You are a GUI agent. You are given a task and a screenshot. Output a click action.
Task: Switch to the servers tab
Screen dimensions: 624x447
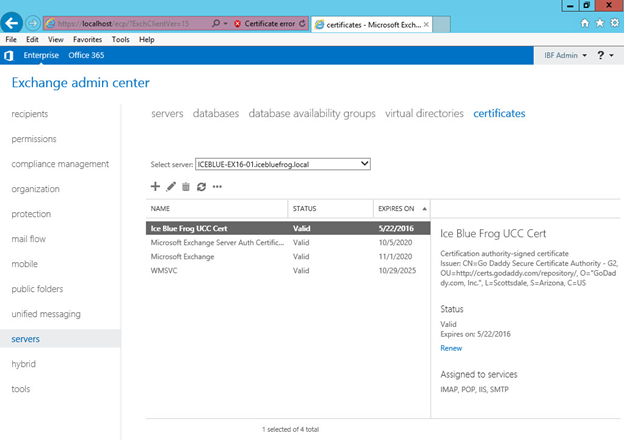[x=167, y=113]
